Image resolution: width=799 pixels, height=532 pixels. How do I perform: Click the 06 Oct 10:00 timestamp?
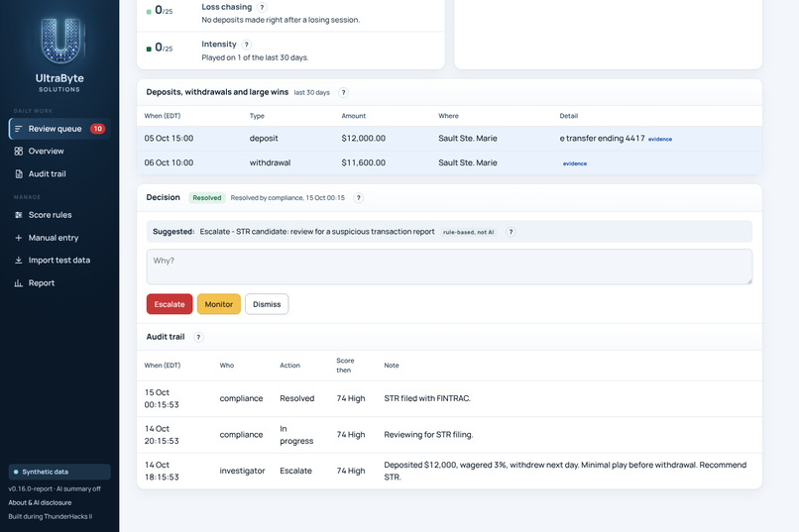[169, 162]
